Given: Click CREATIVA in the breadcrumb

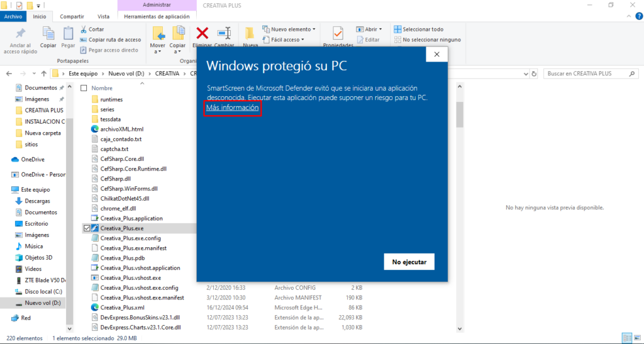Looking at the screenshot, I should [167, 74].
